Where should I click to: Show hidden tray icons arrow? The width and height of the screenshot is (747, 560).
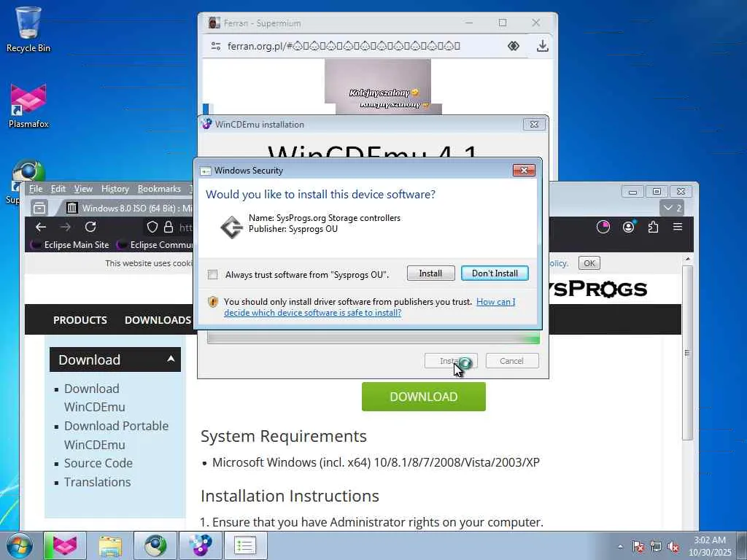point(620,547)
